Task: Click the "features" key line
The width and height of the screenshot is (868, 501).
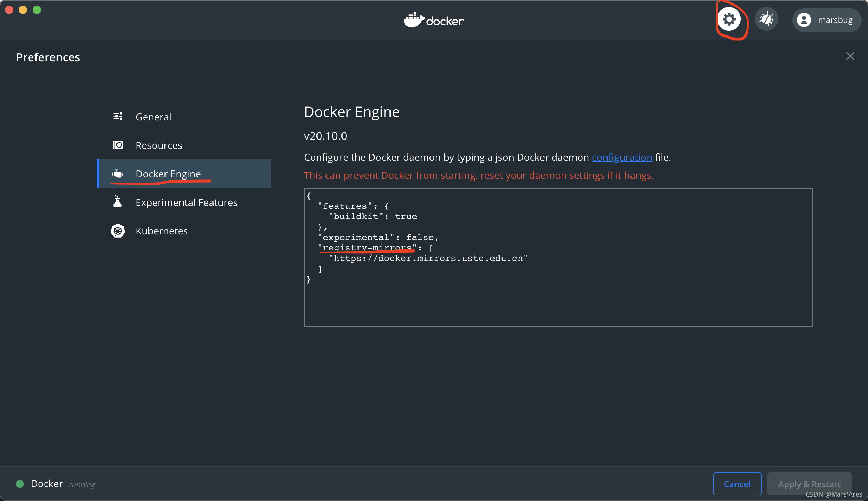Action: 353,206
